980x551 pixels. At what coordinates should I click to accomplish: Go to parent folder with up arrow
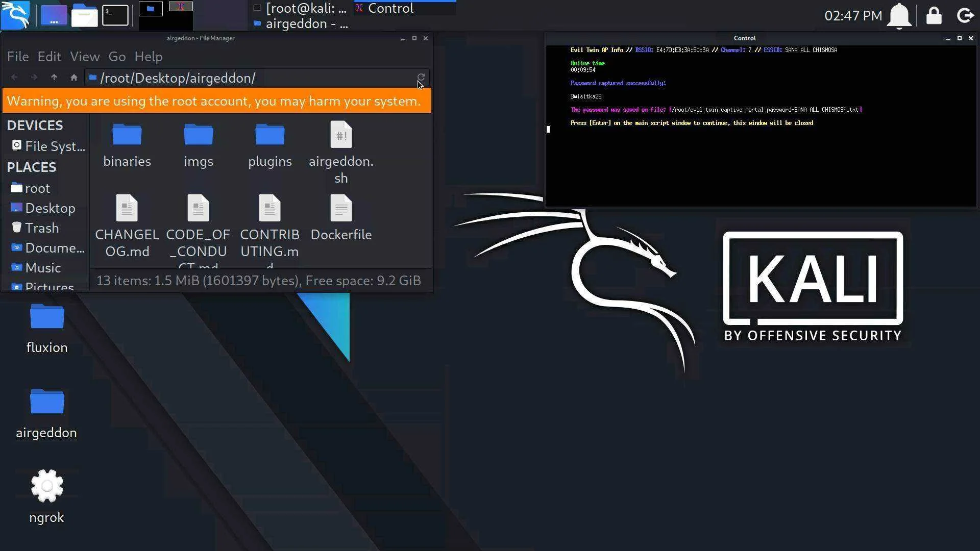coord(54,78)
